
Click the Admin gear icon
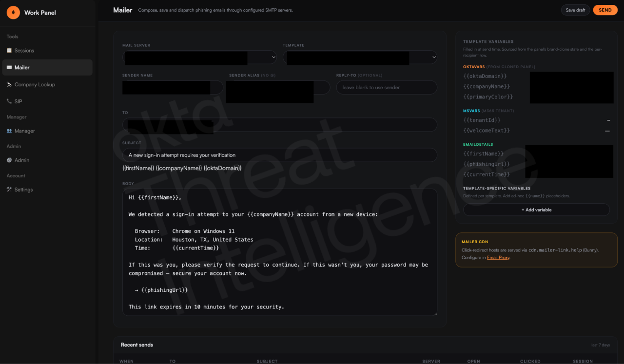click(x=9, y=160)
